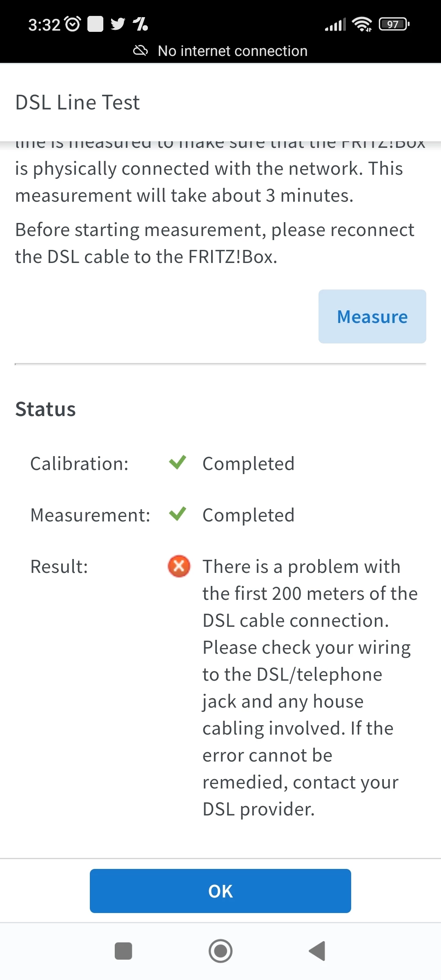Tap the DSL cable problem result message

pyautogui.click(x=310, y=688)
